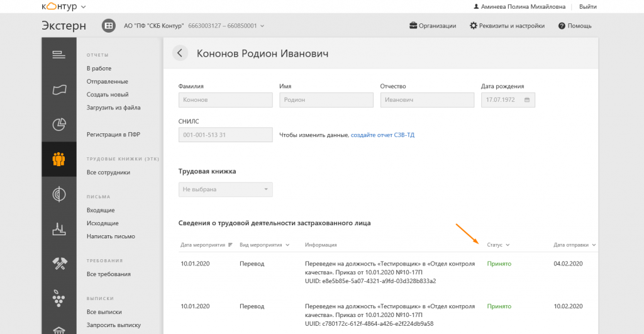Click send date 04.02.2020
The height and width of the screenshot is (334, 644).
[568, 264]
